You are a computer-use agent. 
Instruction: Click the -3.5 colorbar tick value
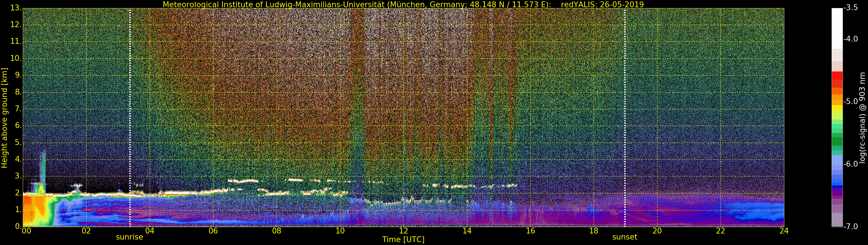pyautogui.click(x=851, y=8)
